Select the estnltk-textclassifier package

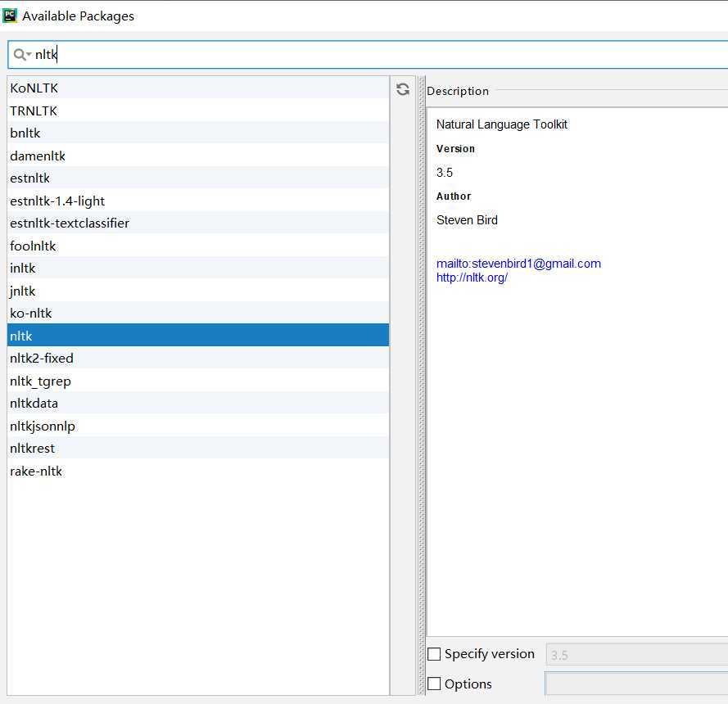coord(198,223)
